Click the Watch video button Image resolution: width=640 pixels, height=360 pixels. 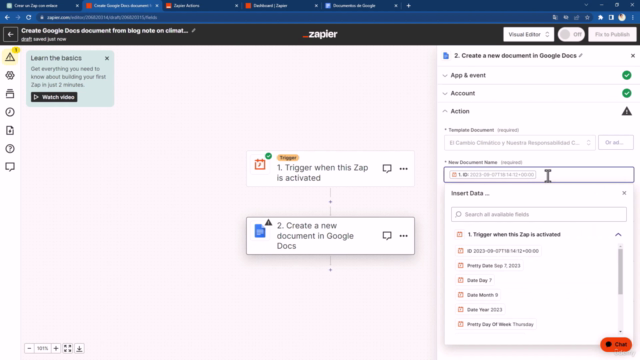[54, 97]
